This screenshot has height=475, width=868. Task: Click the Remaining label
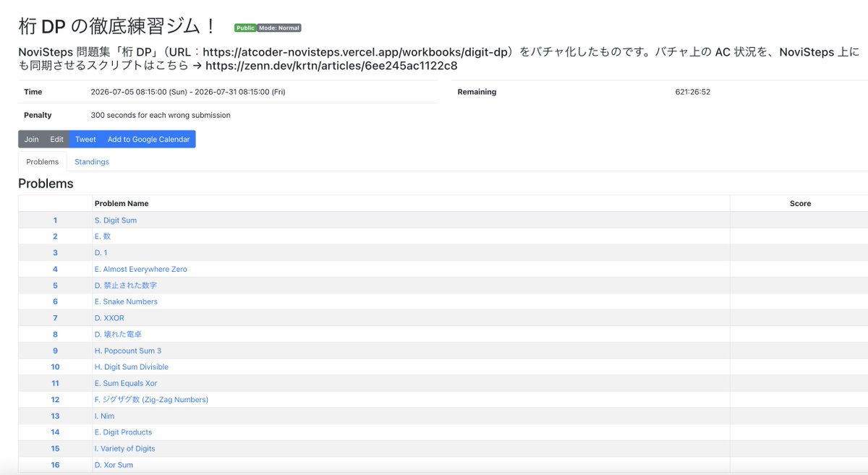click(x=477, y=92)
